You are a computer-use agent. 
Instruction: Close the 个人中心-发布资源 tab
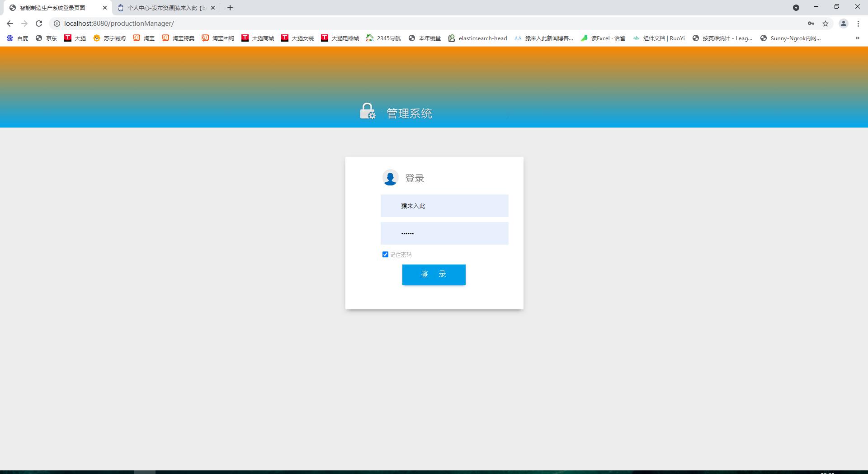[x=213, y=8]
